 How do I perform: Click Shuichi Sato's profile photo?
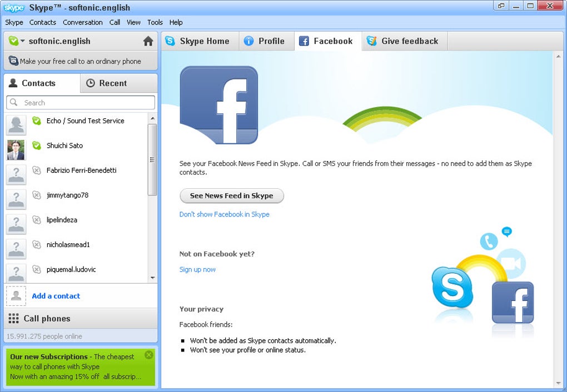click(x=16, y=150)
